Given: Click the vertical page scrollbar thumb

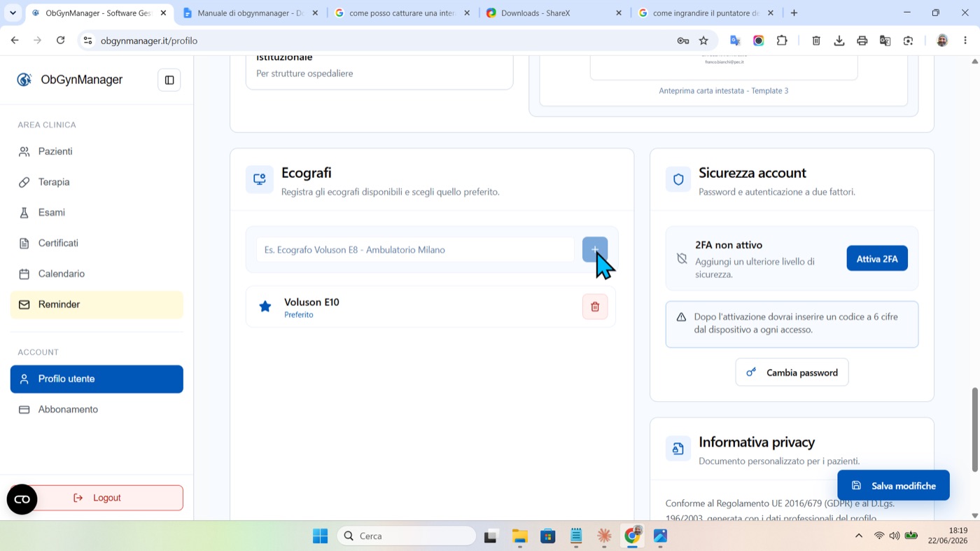Looking at the screenshot, I should point(975,430).
